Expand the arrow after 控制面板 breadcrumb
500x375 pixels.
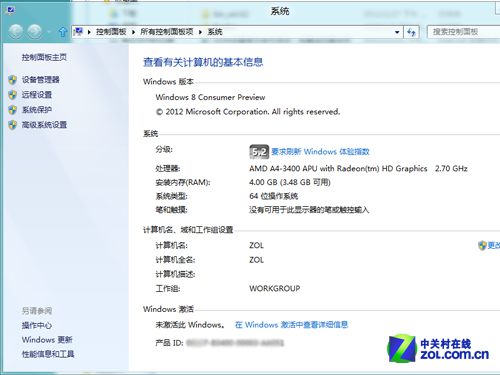coord(133,32)
